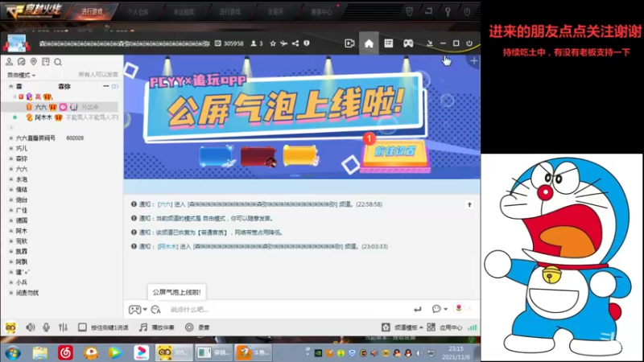Mute the speaker in YY bottom bar
Screen dimensions: 644x362
(31, 327)
